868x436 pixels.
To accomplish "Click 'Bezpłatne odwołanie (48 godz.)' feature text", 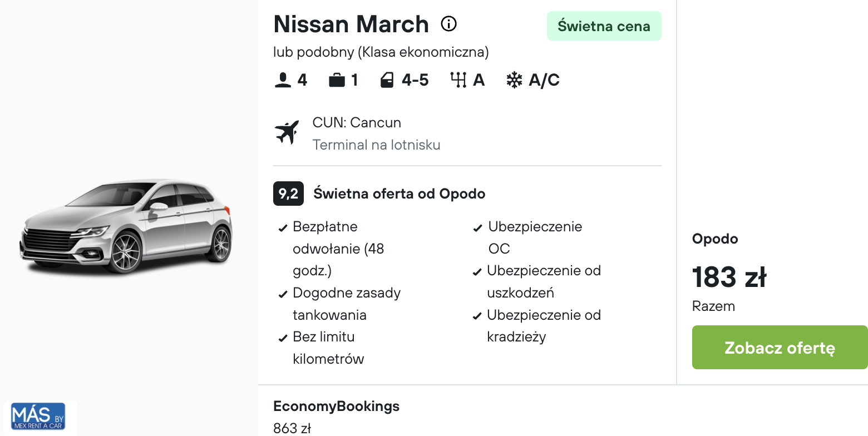I will pyautogui.click(x=339, y=249).
